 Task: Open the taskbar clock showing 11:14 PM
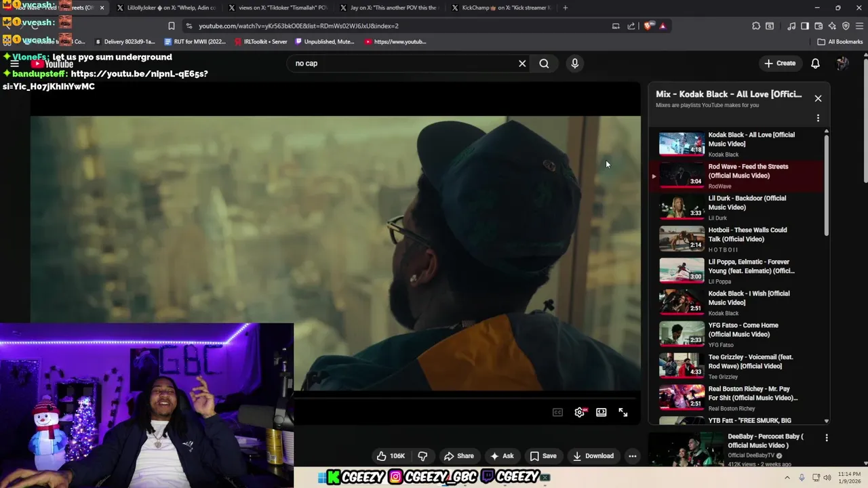point(849,477)
